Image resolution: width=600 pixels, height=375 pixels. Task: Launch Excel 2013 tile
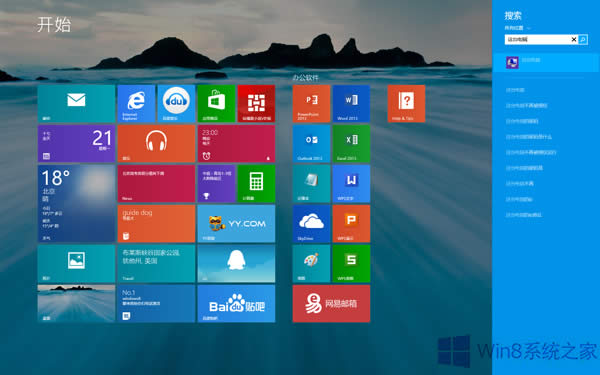(351, 143)
